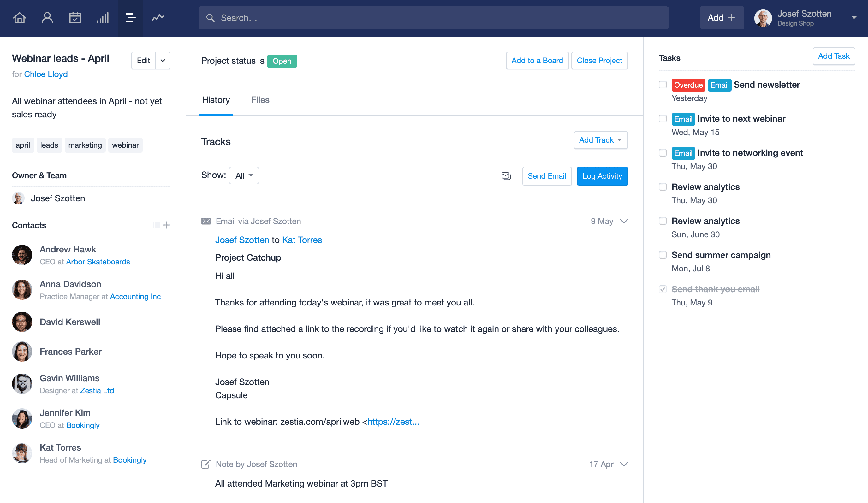This screenshot has height=503, width=868.
Task: Open Accounting Inc company link
Action: click(135, 296)
